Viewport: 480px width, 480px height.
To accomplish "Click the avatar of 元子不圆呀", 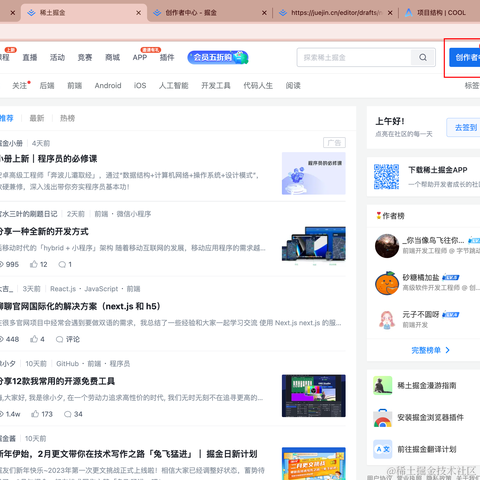I will [387, 320].
